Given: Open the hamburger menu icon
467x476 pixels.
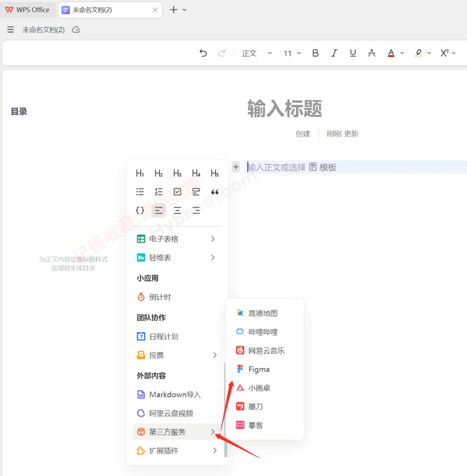Looking at the screenshot, I should point(10,30).
